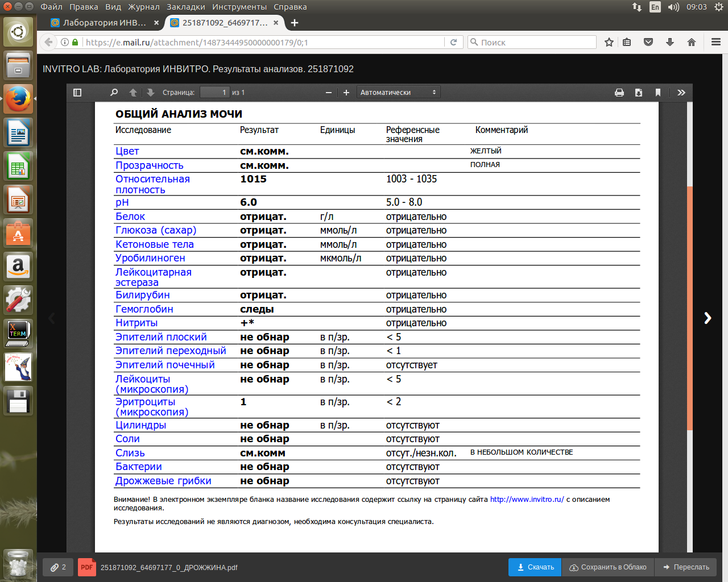Click the Скачать download button

tap(535, 567)
